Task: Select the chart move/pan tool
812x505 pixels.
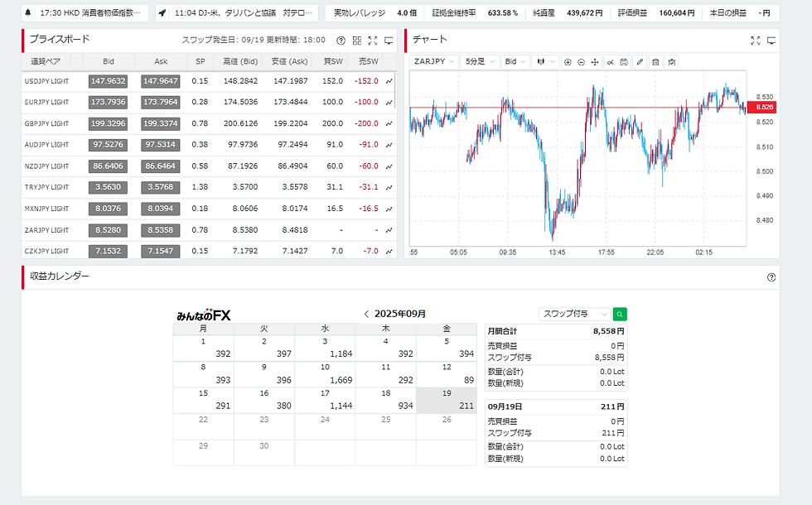Action: pos(595,62)
